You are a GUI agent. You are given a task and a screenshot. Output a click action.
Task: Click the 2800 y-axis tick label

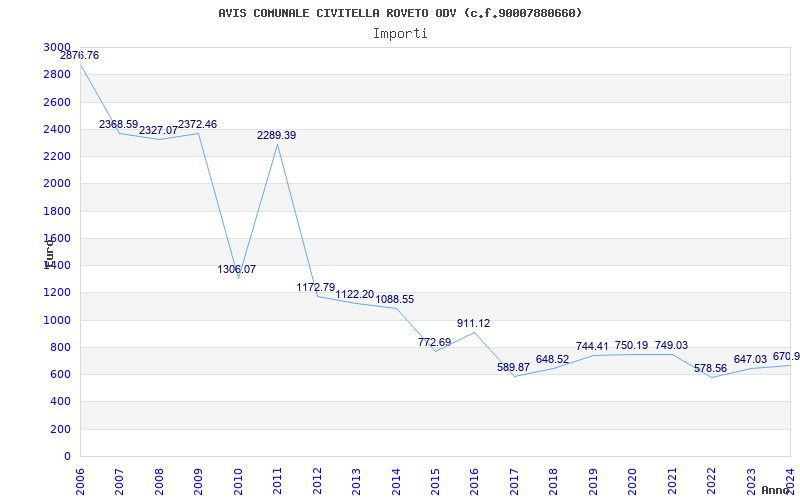pos(57,74)
